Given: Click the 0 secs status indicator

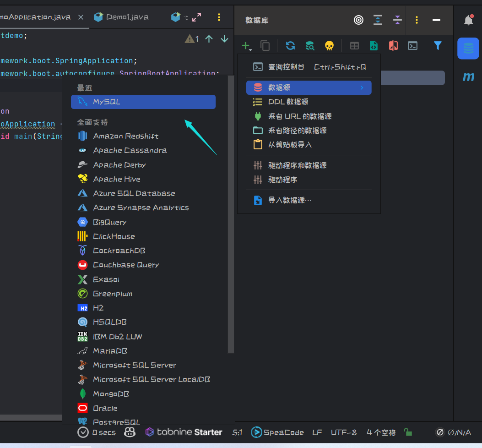Looking at the screenshot, I should click(x=97, y=432).
